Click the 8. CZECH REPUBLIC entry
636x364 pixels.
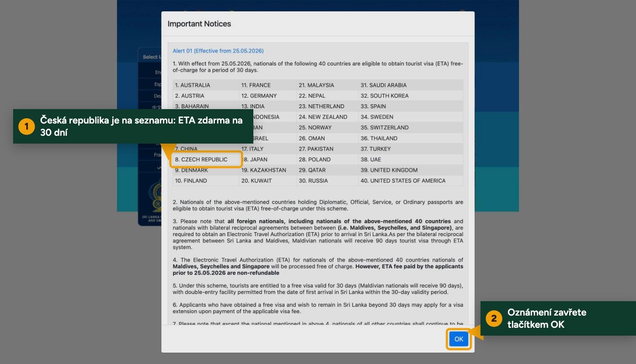pyautogui.click(x=206, y=159)
